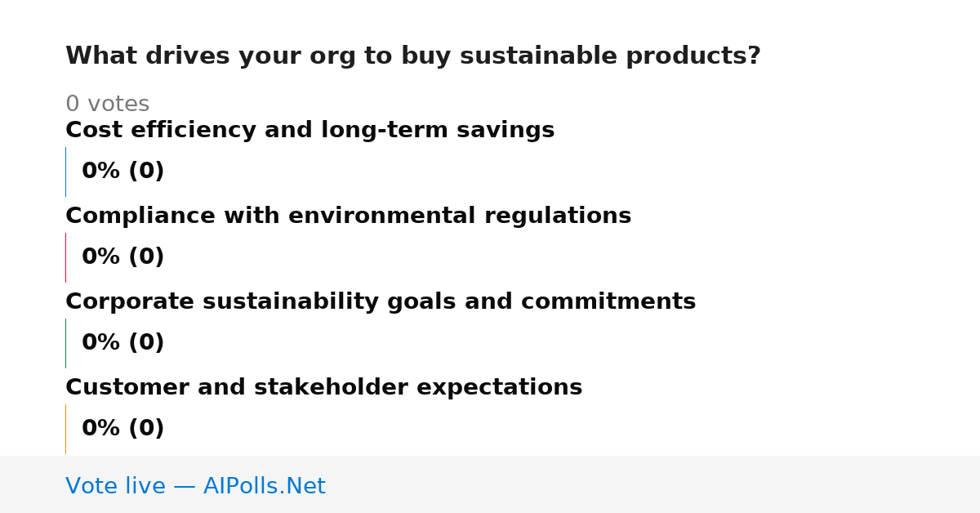Click the 0% (0) result under Cost efficiency

coord(123,172)
